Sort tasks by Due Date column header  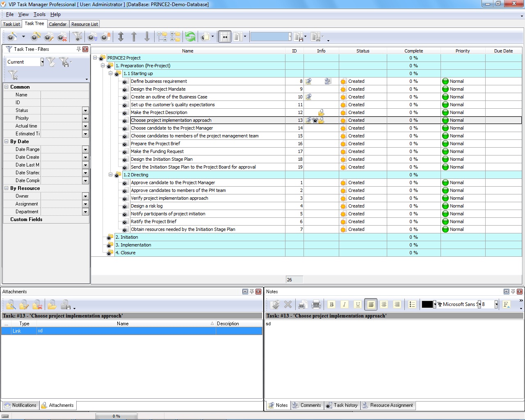[x=503, y=51]
